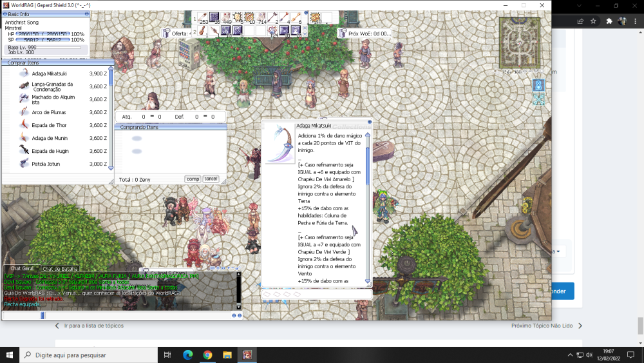This screenshot has width=644, height=363.
Task: Open the notifications center icon
Action: tap(631, 355)
